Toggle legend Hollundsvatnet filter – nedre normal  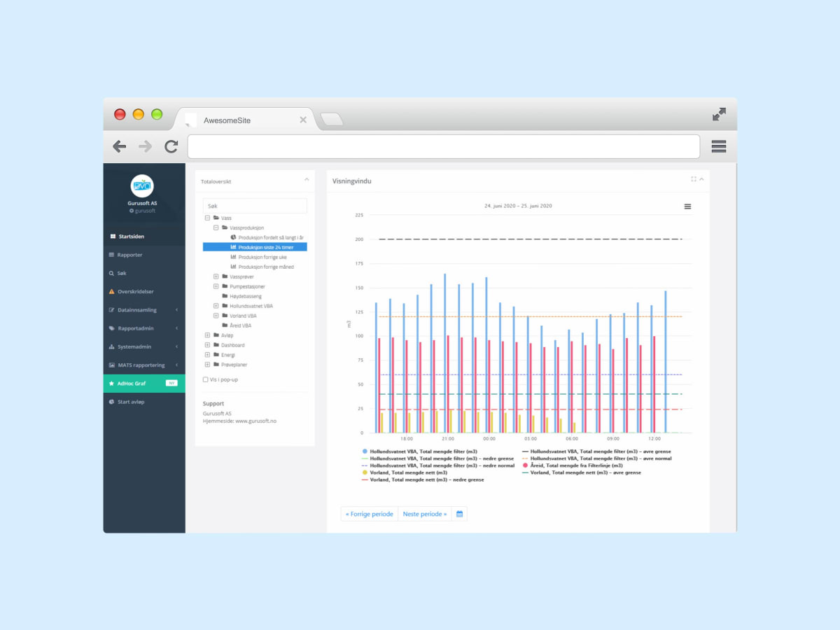(438, 465)
